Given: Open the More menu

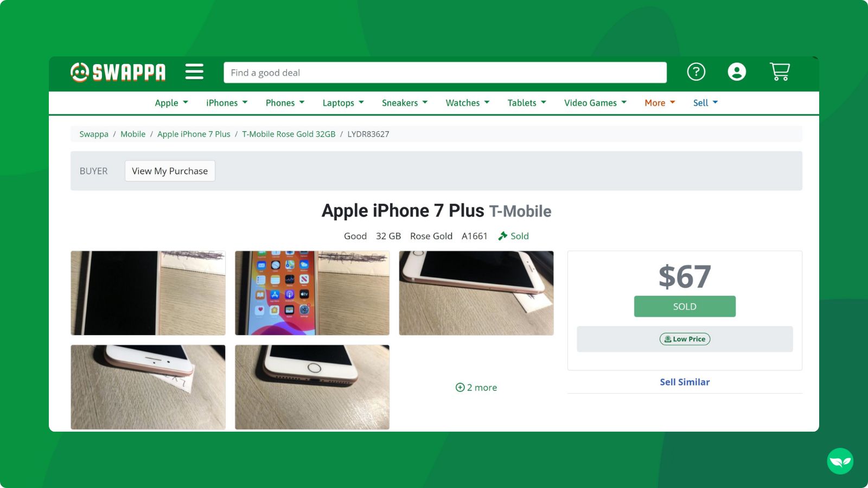Looking at the screenshot, I should click(660, 103).
